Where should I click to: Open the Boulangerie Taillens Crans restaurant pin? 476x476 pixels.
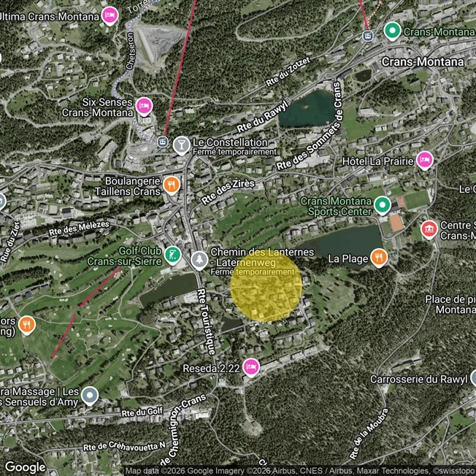[x=172, y=185]
